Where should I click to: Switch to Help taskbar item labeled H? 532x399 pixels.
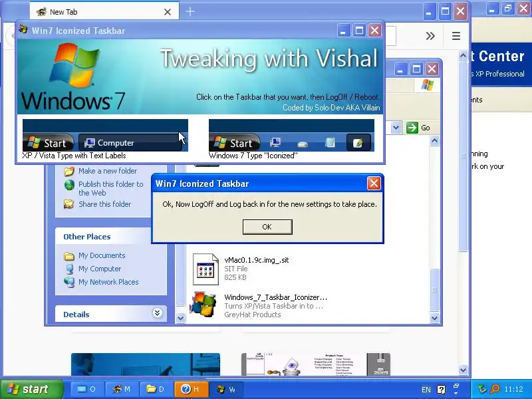point(191,389)
